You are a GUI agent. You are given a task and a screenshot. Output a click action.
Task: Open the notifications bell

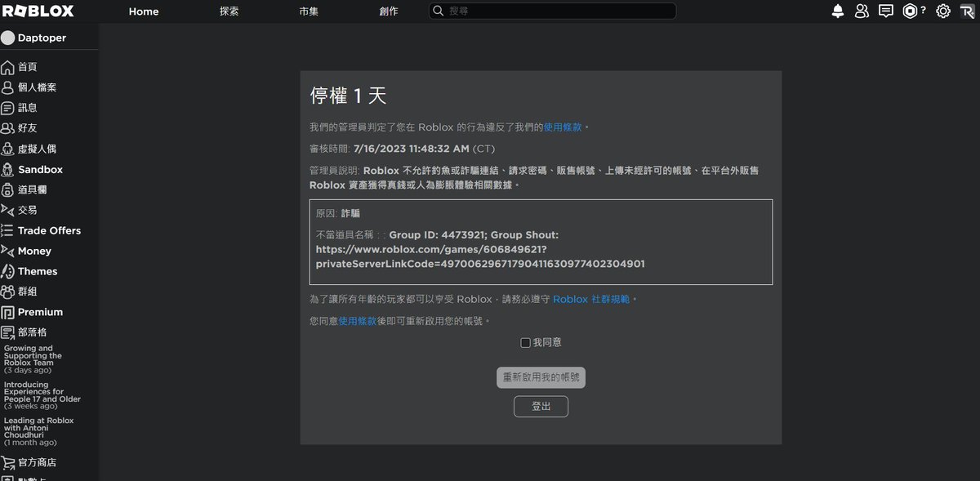[838, 11]
